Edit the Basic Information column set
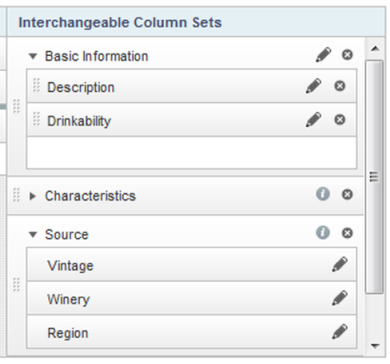The width and height of the screenshot is (390, 364). coord(323,55)
